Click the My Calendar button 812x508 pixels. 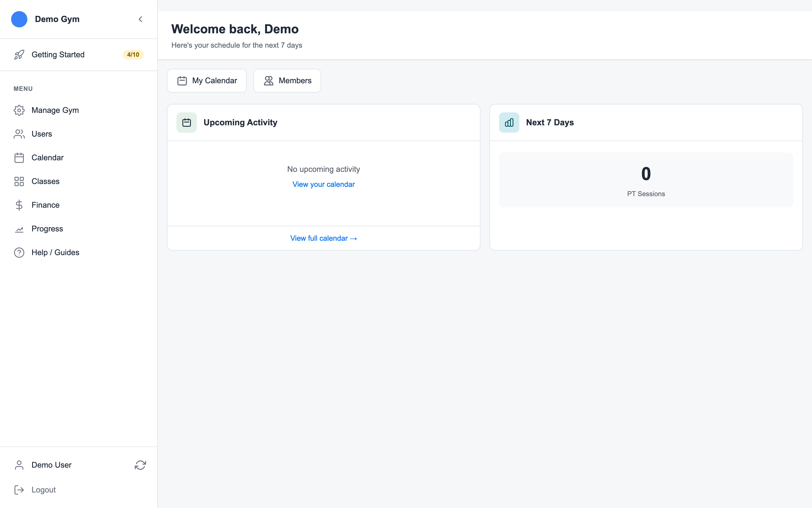point(207,81)
